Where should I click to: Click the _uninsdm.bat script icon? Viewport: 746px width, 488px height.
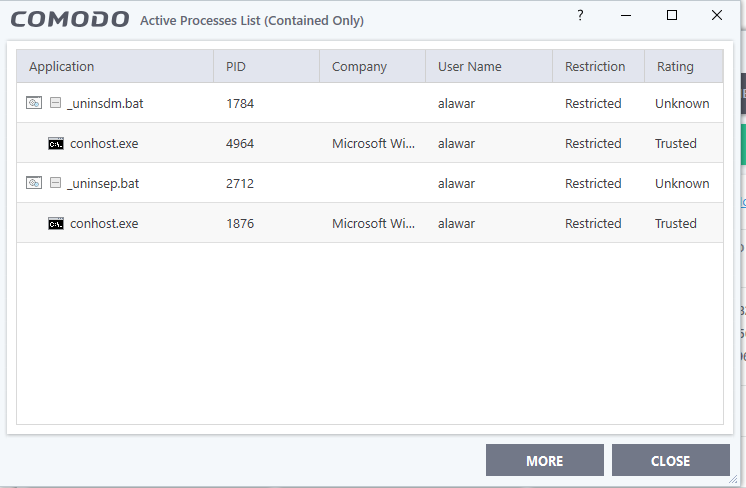pos(34,103)
